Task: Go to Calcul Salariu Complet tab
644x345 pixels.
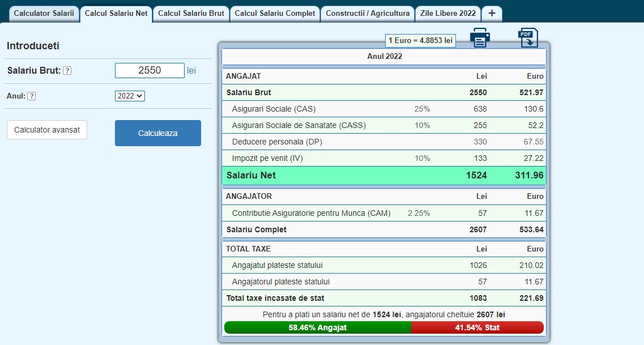Action: pyautogui.click(x=275, y=14)
